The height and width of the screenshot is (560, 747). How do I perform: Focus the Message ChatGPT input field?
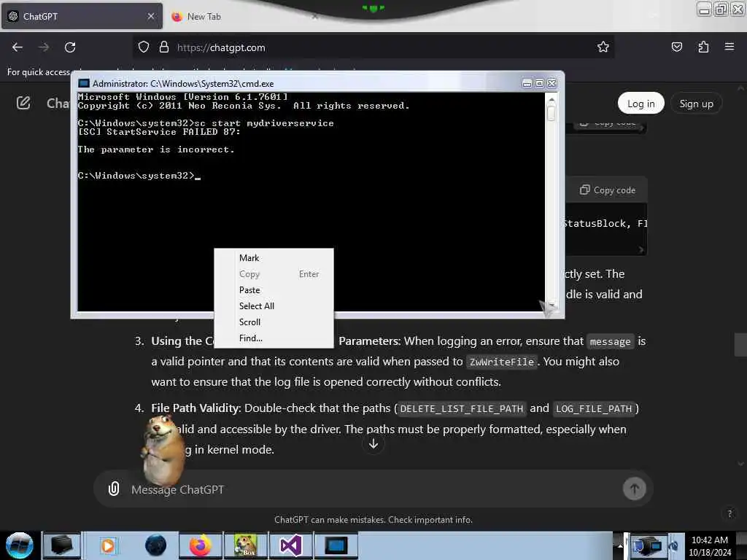click(x=373, y=489)
